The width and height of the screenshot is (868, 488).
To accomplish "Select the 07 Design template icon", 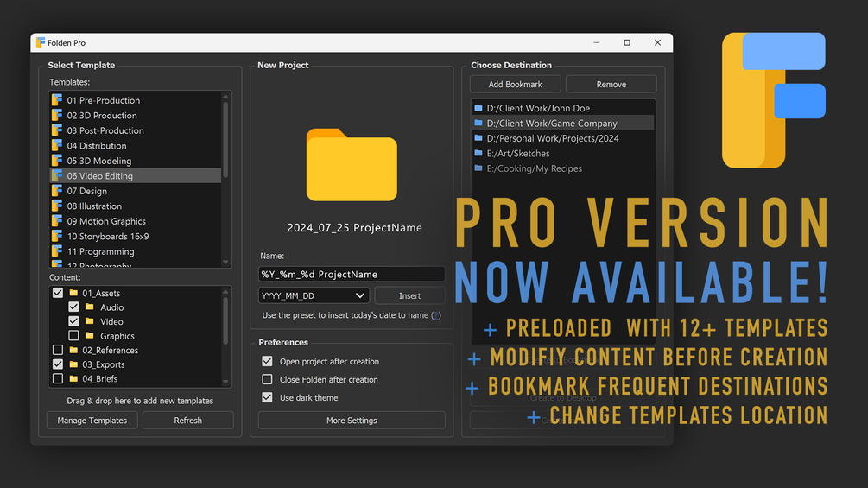I will [56, 191].
